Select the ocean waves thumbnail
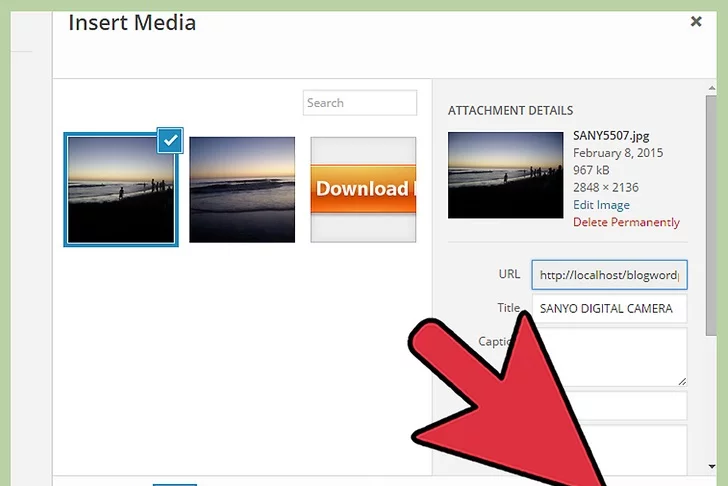The height and width of the screenshot is (486, 728). pos(242,189)
